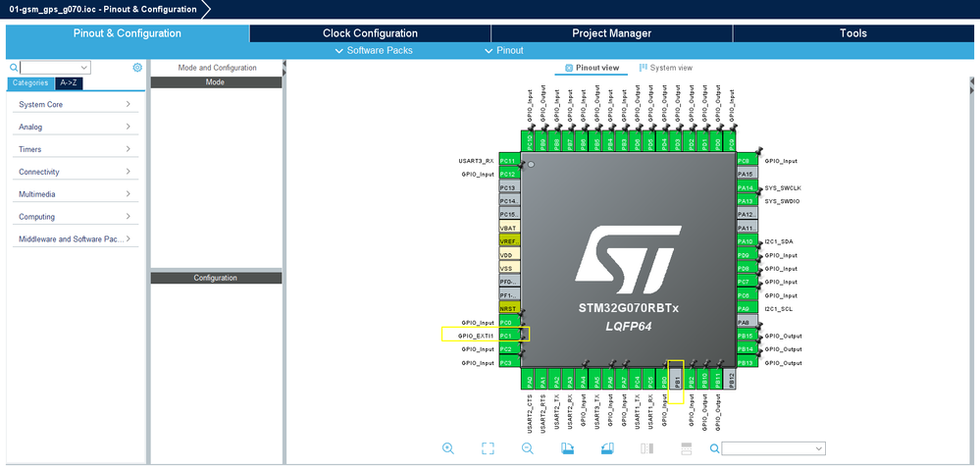Select the PA9 I2C1_SCL pin
The image size is (980, 471).
click(x=748, y=308)
